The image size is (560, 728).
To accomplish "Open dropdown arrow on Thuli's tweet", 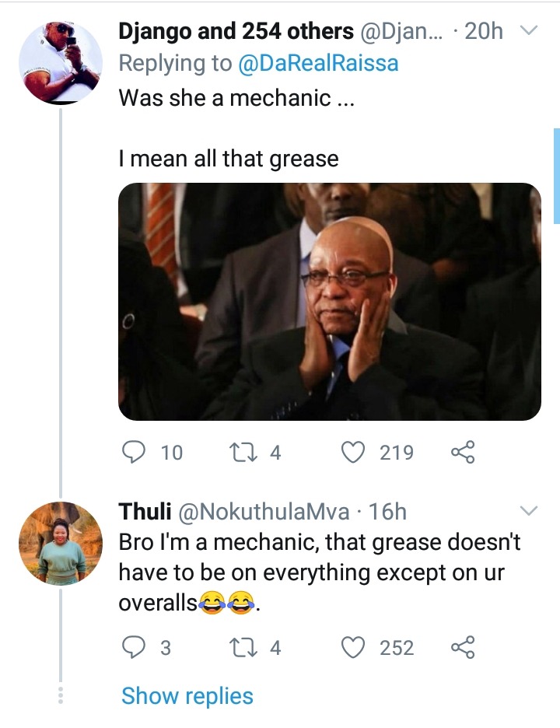I will tap(528, 511).
